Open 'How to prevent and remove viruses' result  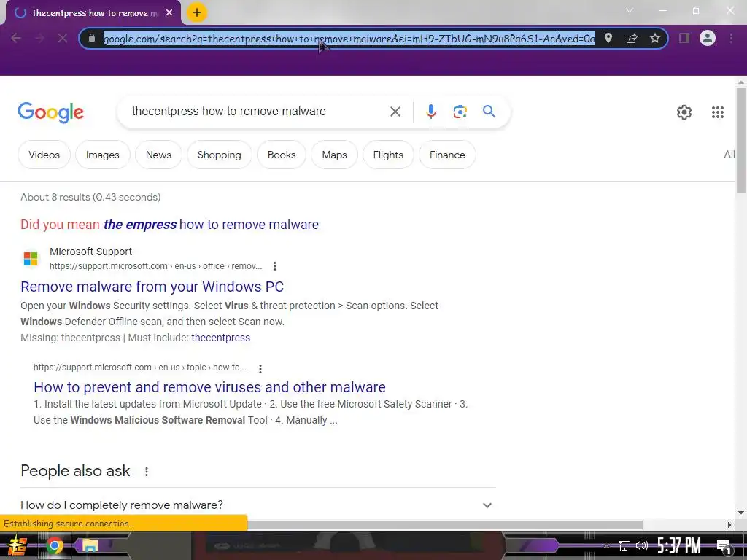pos(209,387)
